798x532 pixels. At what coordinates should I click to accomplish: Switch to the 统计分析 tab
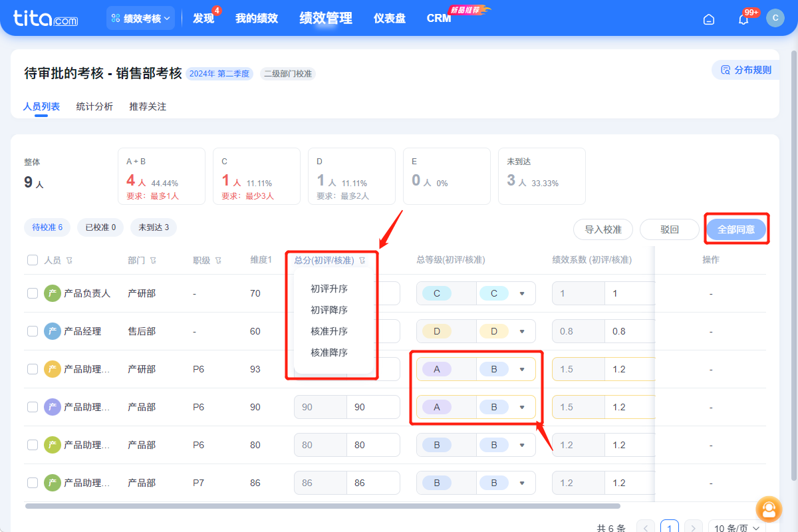point(94,106)
